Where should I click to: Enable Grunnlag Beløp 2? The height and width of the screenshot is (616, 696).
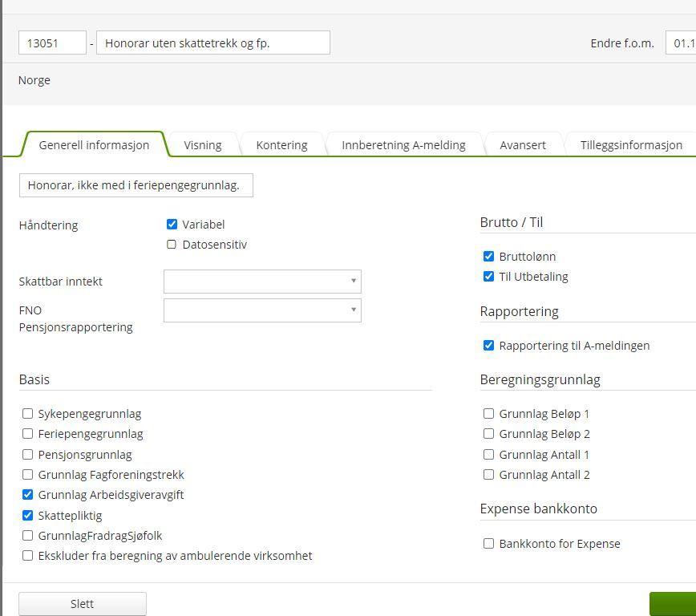pos(488,433)
